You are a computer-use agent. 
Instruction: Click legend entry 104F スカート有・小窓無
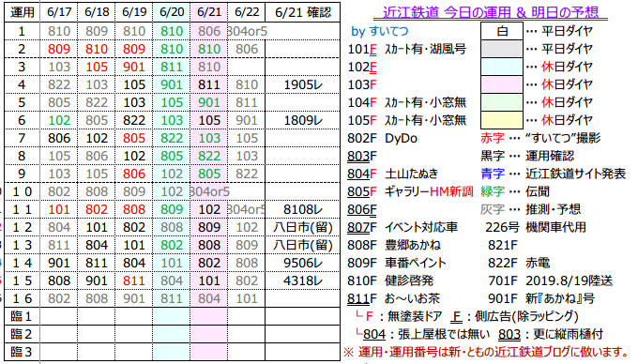(406, 102)
